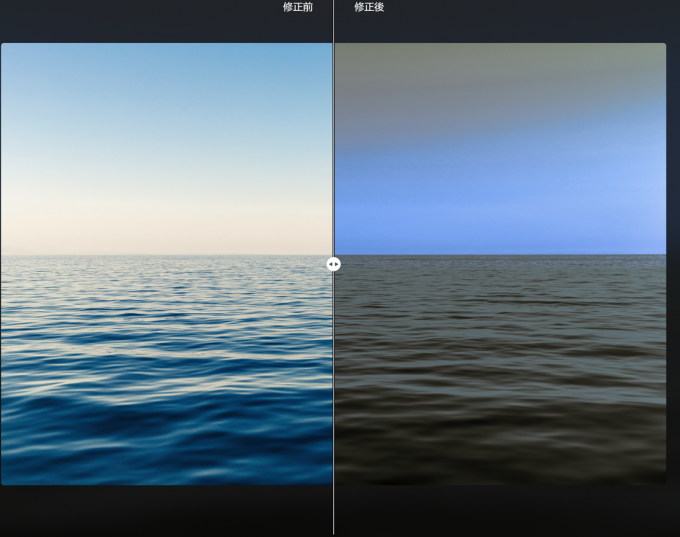Click the original blue ocean image
The height and width of the screenshot is (537, 680).
(167, 264)
